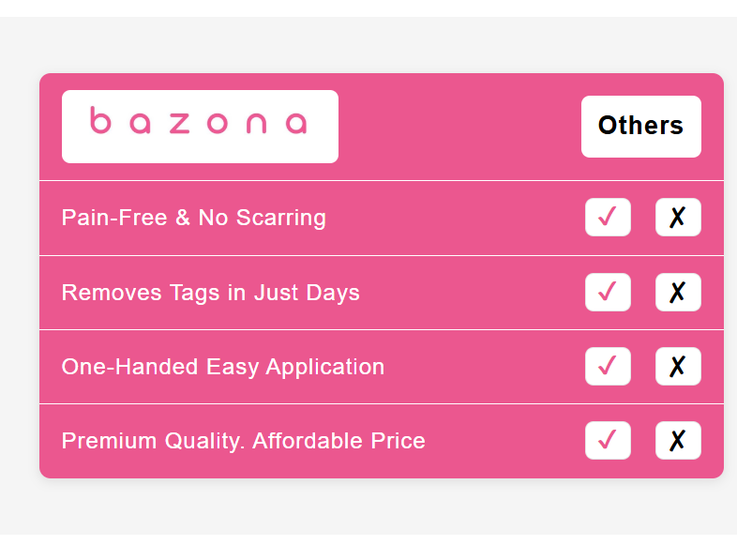737x560 pixels.
Task: Click the word 'Scarring' in the first row
Action: 281,218
